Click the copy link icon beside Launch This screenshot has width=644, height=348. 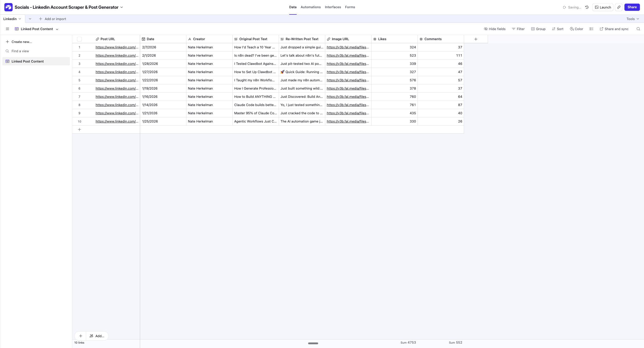pyautogui.click(x=619, y=7)
